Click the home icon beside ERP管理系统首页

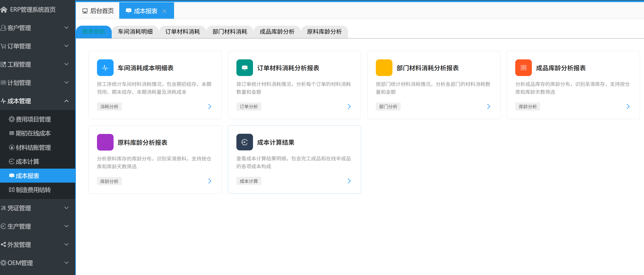(4, 10)
